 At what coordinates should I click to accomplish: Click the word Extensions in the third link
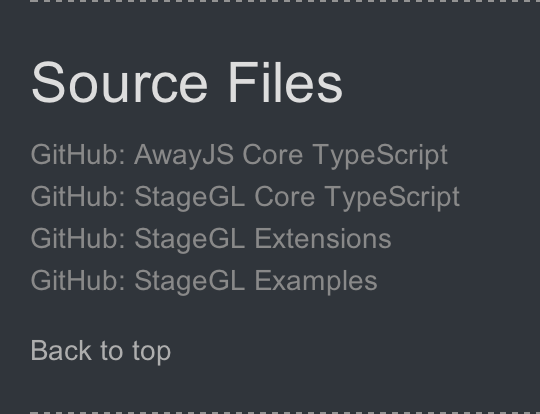[323, 238]
